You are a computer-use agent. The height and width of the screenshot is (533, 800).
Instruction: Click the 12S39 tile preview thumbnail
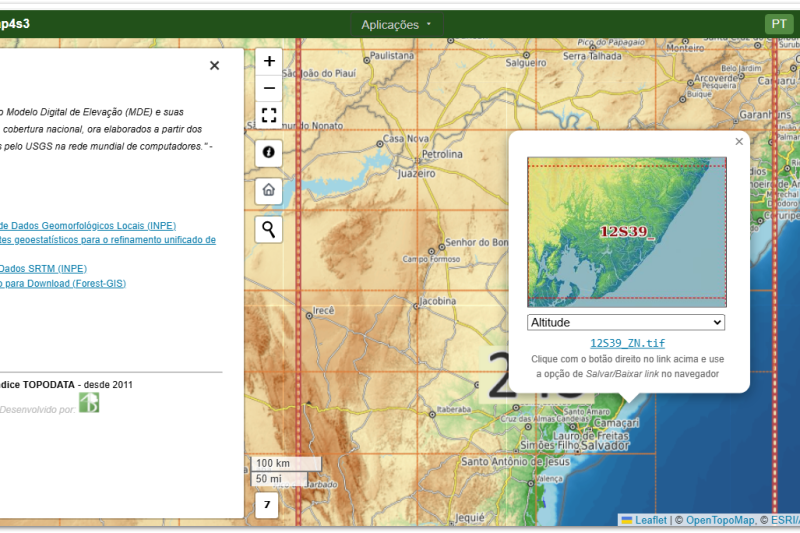coord(627,232)
